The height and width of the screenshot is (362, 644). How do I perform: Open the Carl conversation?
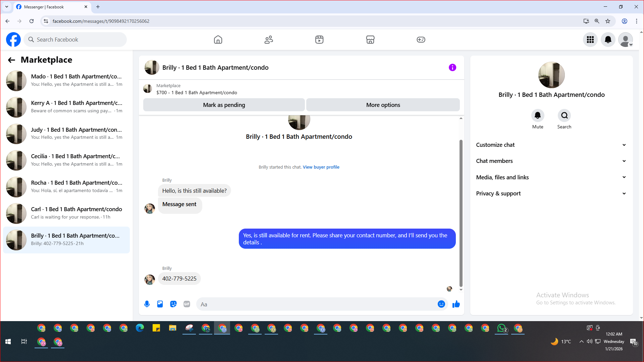click(66, 213)
